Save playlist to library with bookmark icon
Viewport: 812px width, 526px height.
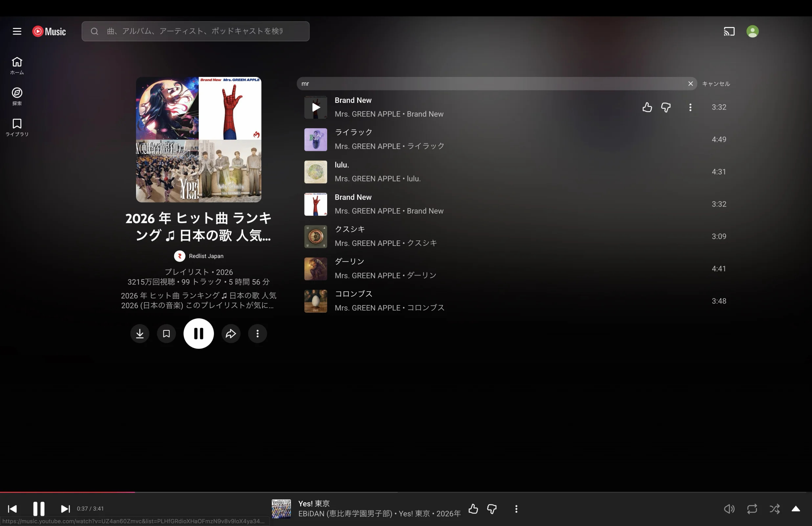[x=167, y=334]
